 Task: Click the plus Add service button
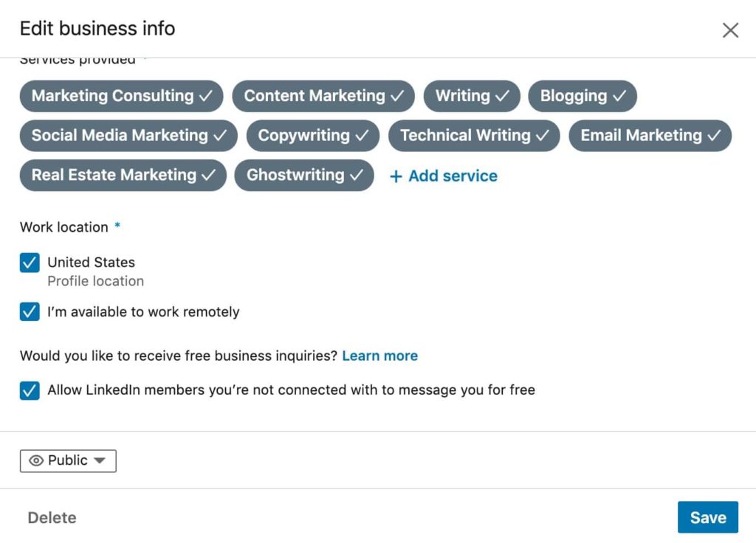pyautogui.click(x=444, y=176)
